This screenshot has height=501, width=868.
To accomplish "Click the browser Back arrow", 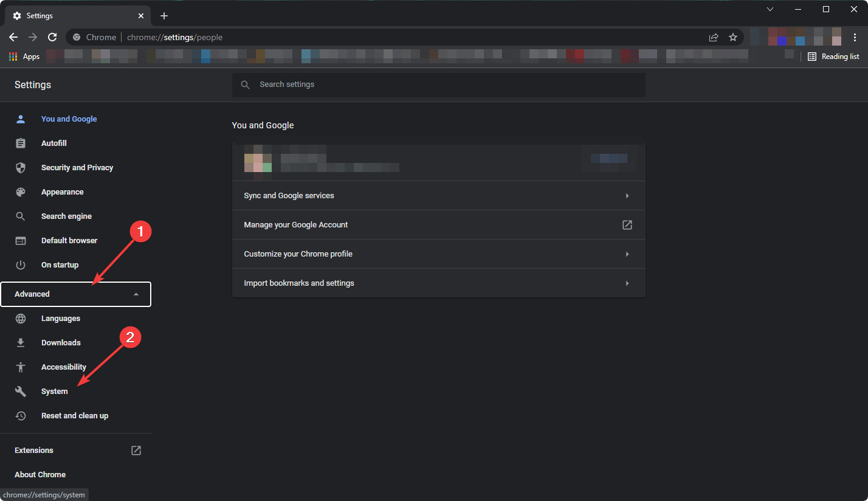I will (13, 37).
